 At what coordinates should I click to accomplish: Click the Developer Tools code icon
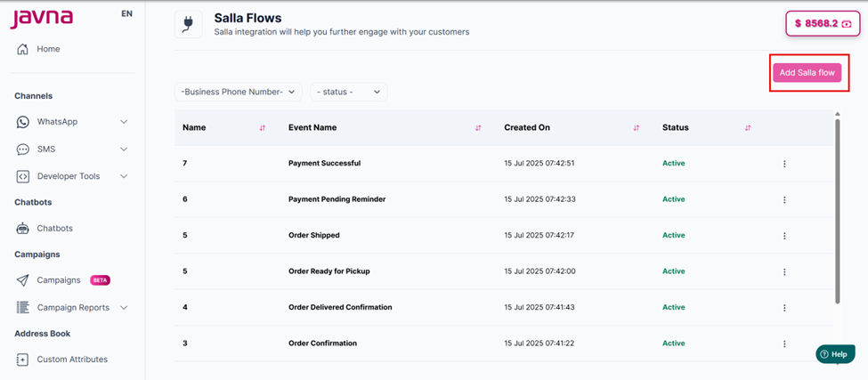click(x=22, y=176)
